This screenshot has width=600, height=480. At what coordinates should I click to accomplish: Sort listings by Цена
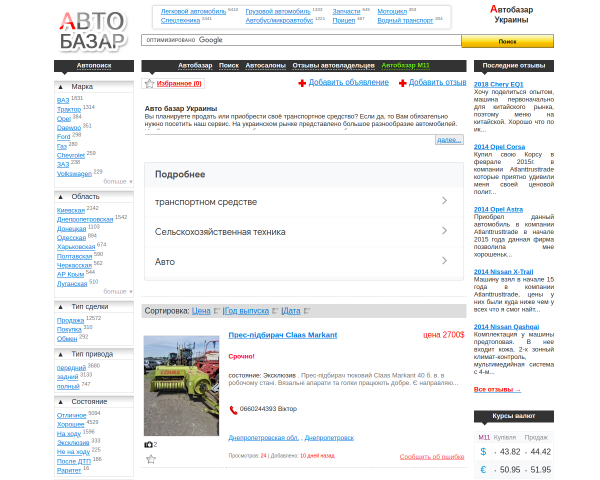click(201, 311)
